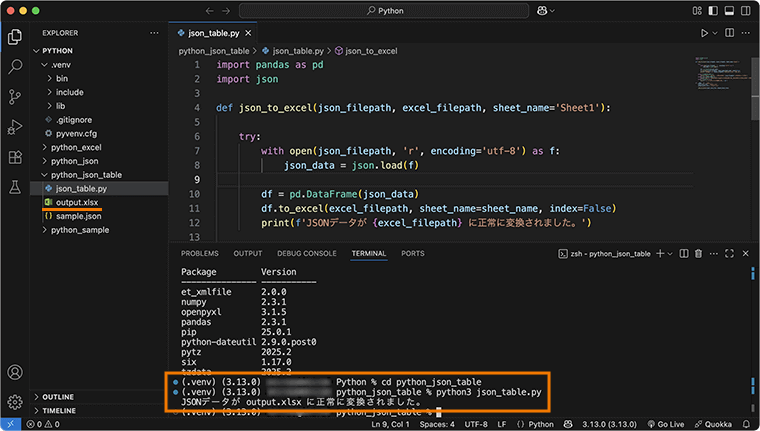This screenshot has height=431, width=760.
Task: Switch to the DEBUG CONSOLE tab
Action: 307,254
